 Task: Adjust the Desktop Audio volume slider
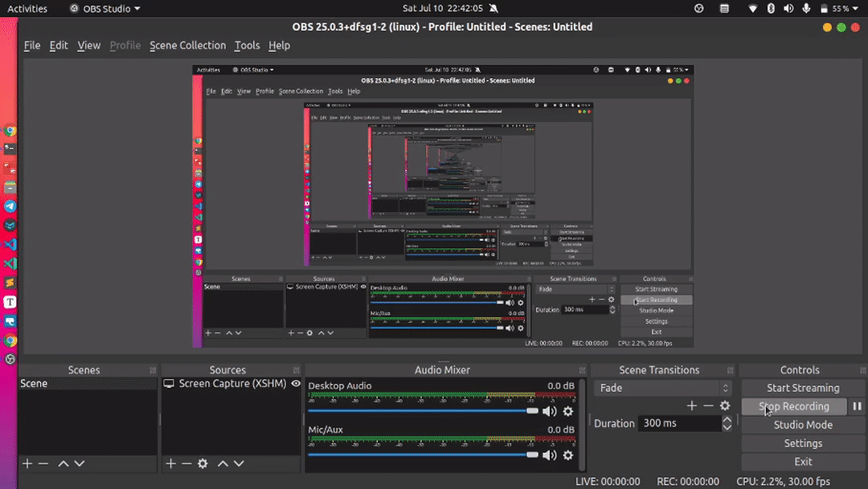click(x=423, y=411)
